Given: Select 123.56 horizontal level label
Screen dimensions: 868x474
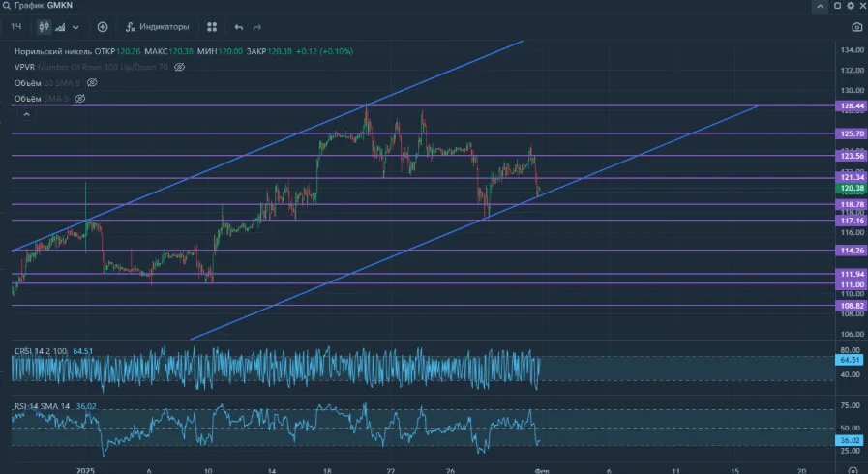Looking at the screenshot, I should click(852, 156).
